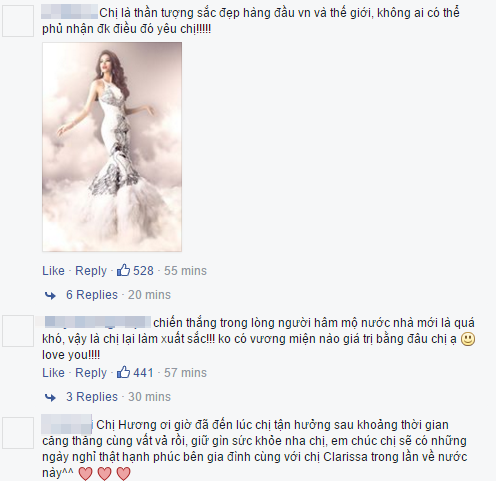
Task: Like the first comment with the photo
Action: coord(53,271)
